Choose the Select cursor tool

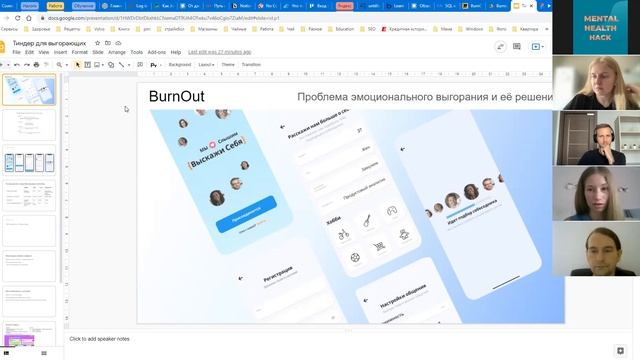(x=78, y=65)
